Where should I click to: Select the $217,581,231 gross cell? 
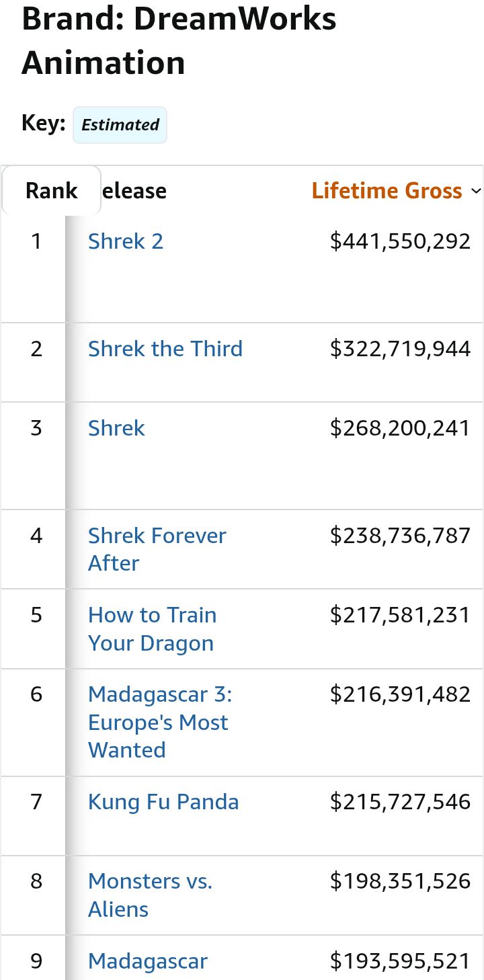click(x=400, y=615)
